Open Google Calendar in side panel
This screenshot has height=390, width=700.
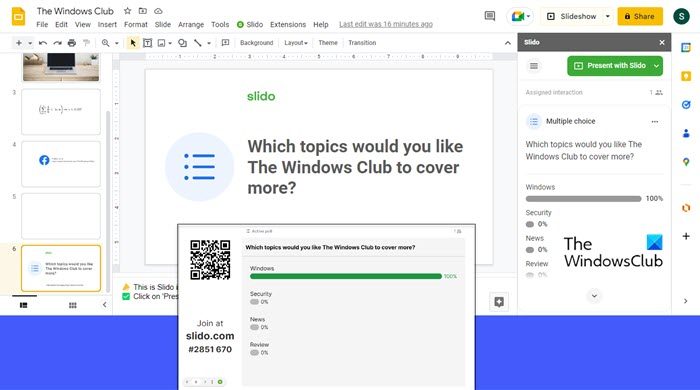coord(686,47)
